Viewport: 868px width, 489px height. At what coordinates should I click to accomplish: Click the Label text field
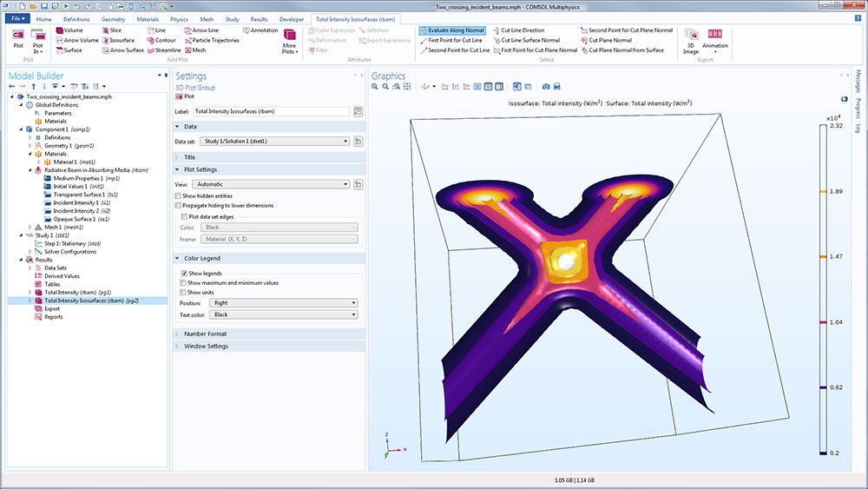(x=270, y=112)
